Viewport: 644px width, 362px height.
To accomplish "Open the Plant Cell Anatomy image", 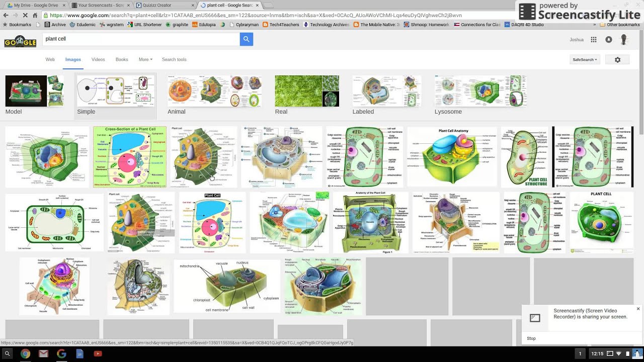I will (452, 157).
